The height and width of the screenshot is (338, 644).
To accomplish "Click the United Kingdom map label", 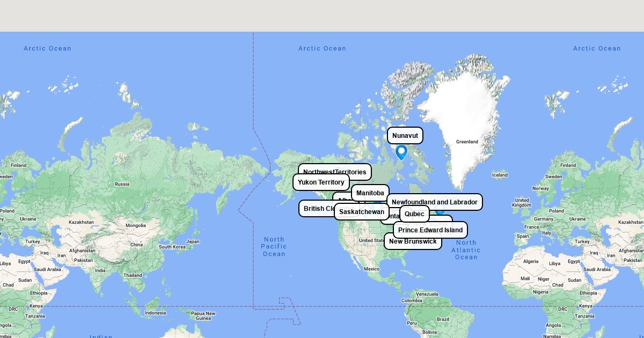I will (522, 203).
